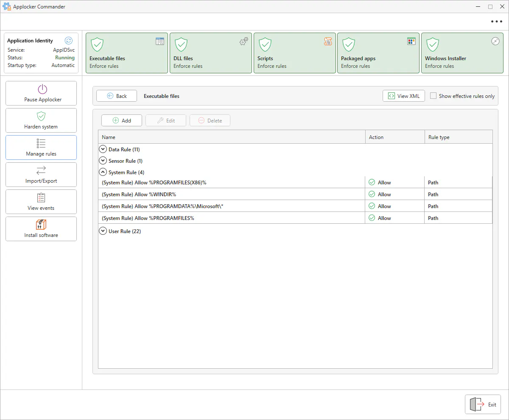Click the Executable files breadcrumb title
Screen dimensions: 509x420
[162, 96]
